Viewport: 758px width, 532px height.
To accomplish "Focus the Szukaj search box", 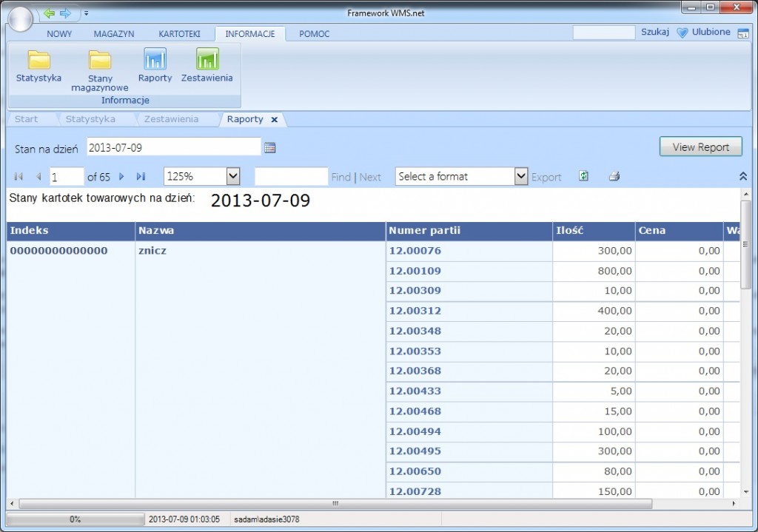I will [604, 33].
